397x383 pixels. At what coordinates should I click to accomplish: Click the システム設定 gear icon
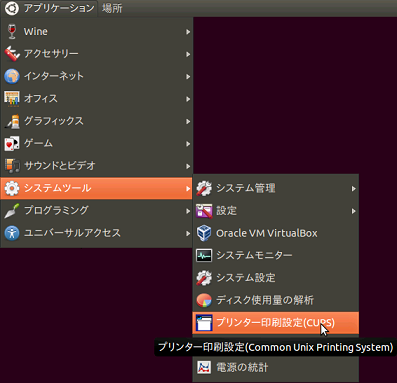[204, 278]
